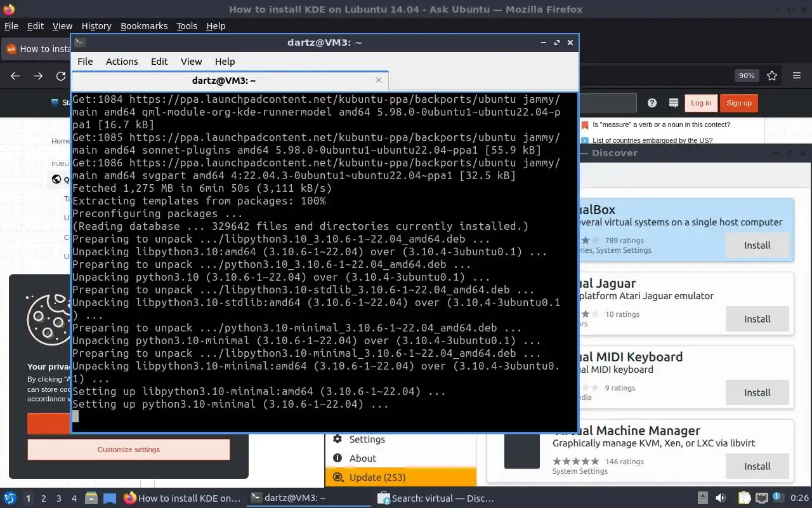Click the 0:26 clock in panel

coord(799,498)
